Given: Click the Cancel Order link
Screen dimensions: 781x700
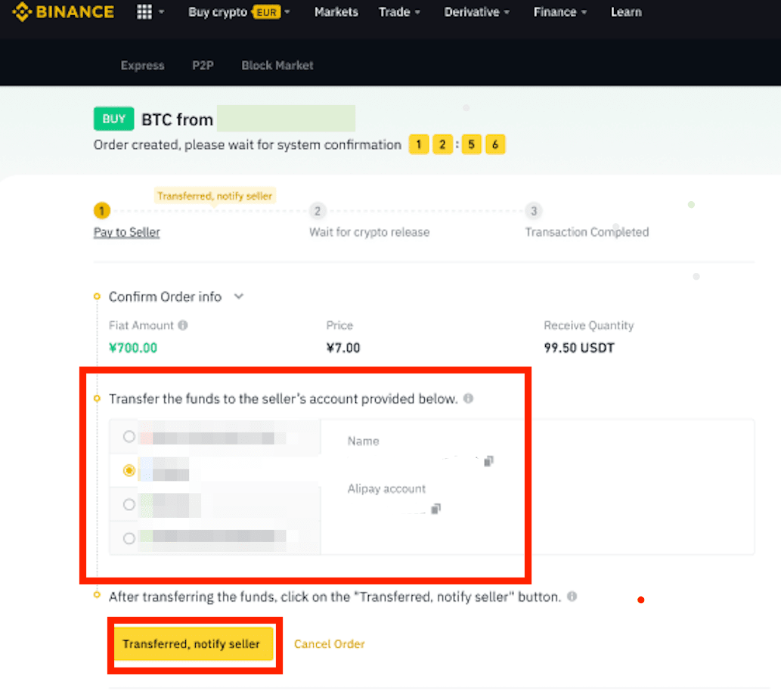Looking at the screenshot, I should 329,644.
